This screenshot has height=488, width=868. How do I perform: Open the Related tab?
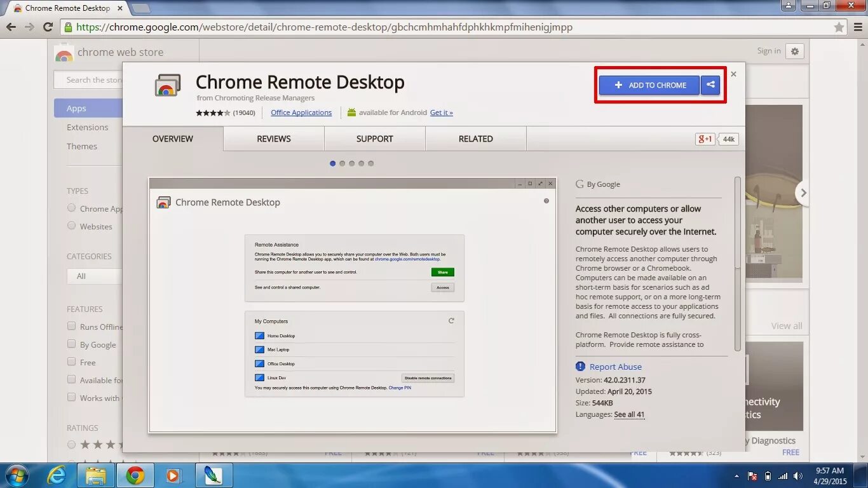point(476,139)
